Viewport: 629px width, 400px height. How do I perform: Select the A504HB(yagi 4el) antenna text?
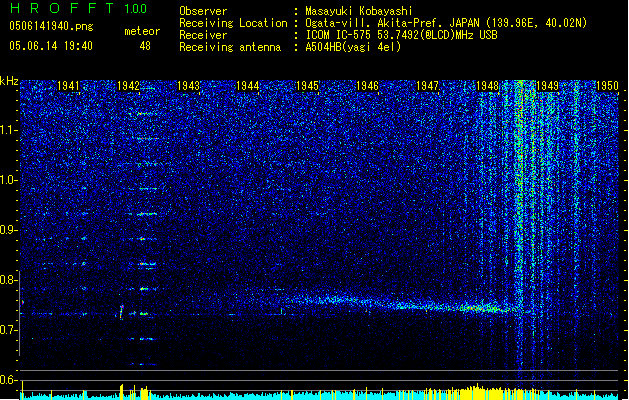[353, 47]
